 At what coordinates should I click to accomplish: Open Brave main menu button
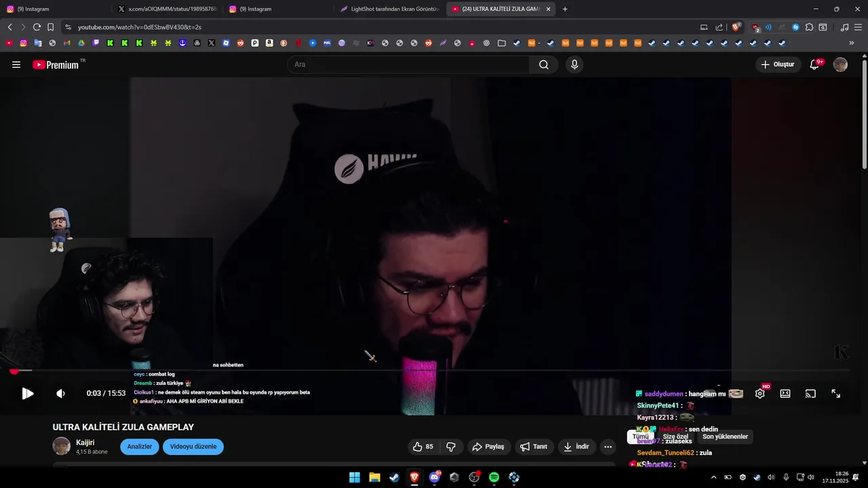pos(858,27)
